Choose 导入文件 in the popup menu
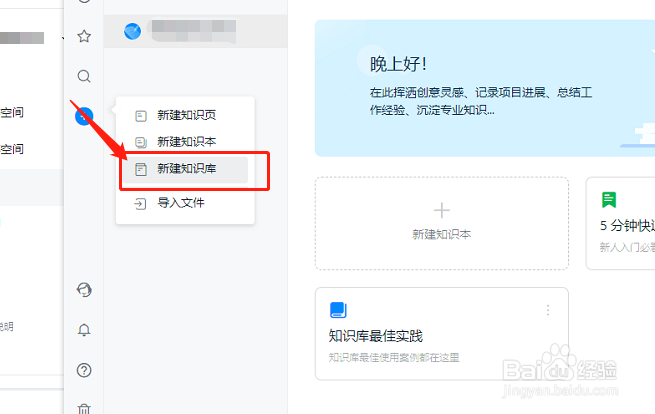 [x=180, y=203]
